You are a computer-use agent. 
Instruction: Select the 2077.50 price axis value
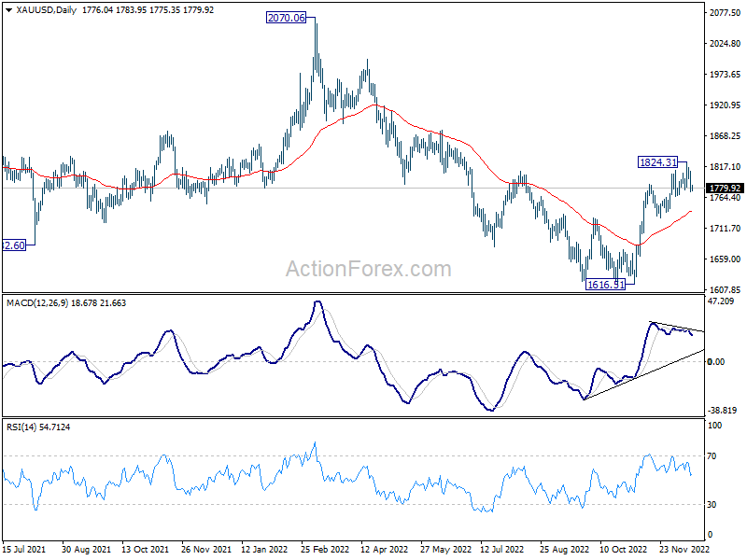pyautogui.click(x=726, y=13)
